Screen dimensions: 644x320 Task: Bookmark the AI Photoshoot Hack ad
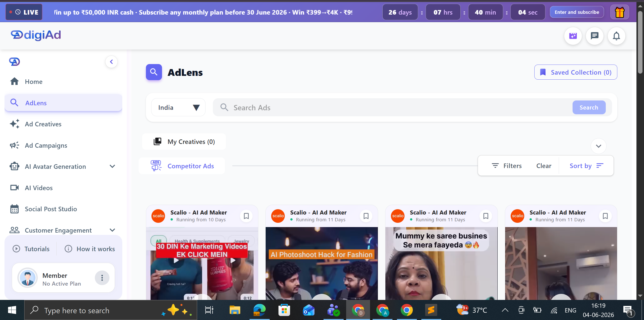366,216
